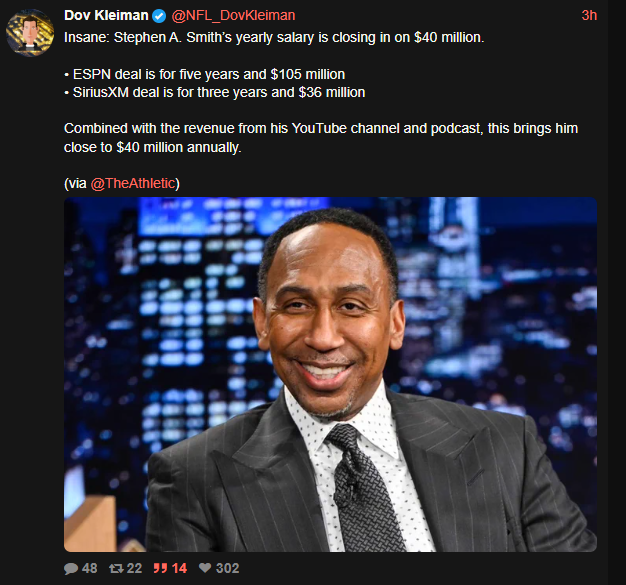Repost with the retweet arrows icon
This screenshot has height=585, width=626.
point(117,568)
